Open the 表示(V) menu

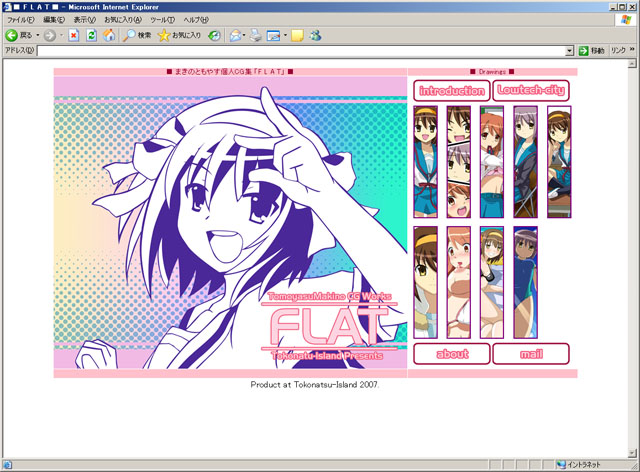point(84,20)
